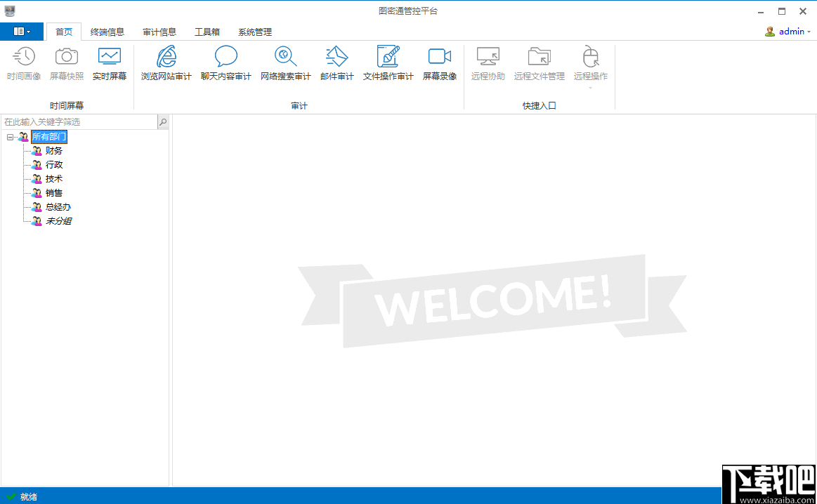Click the app icon in title bar
The width and height of the screenshot is (817, 504).
(9, 11)
